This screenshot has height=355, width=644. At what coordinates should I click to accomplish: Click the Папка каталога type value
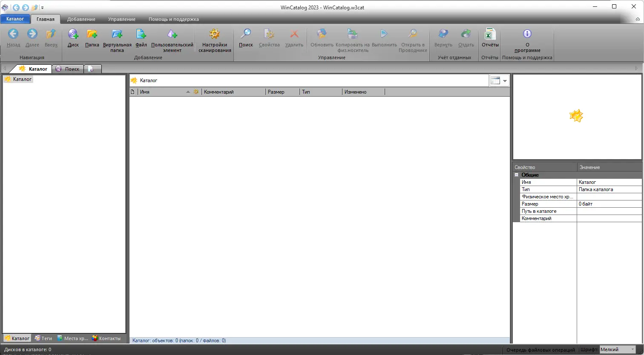609,189
